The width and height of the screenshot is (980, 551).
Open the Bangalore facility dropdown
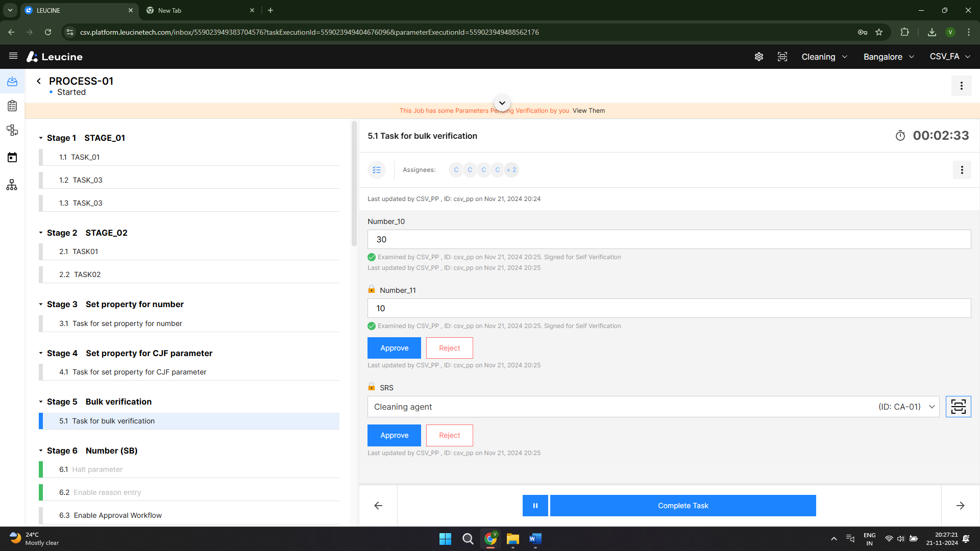click(888, 57)
